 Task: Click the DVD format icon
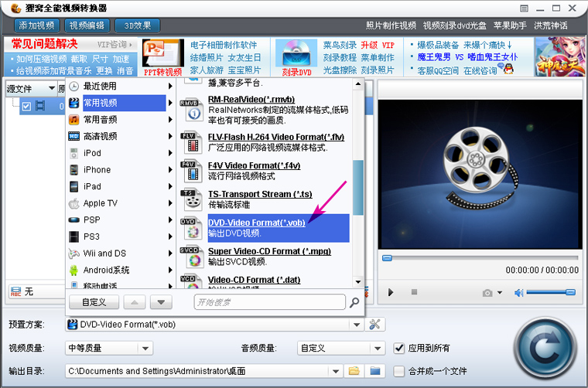click(x=191, y=229)
